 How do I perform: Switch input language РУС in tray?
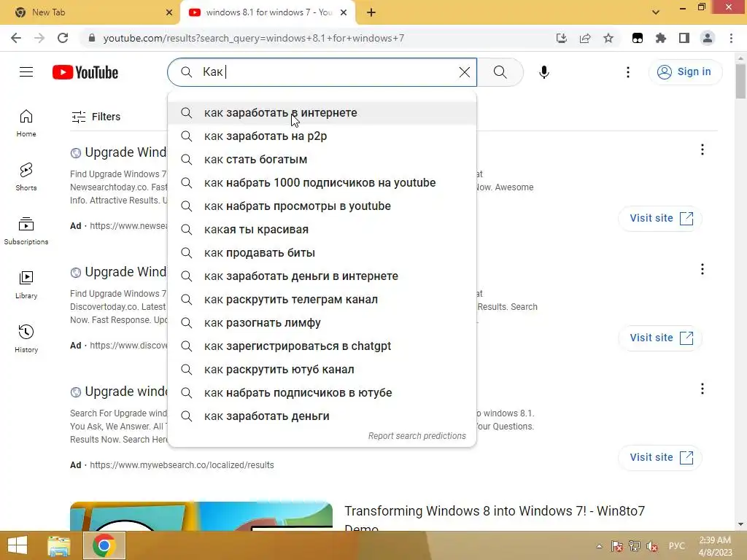tap(677, 545)
